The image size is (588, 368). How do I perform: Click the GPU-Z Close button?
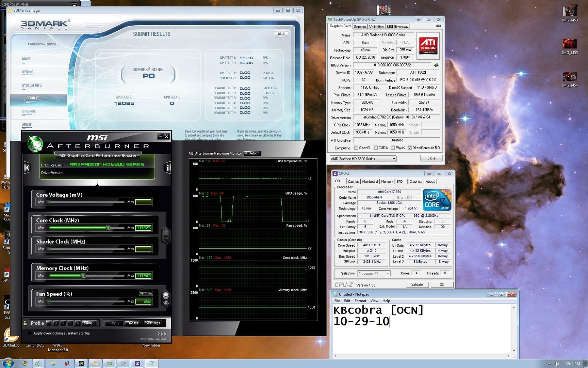click(431, 158)
